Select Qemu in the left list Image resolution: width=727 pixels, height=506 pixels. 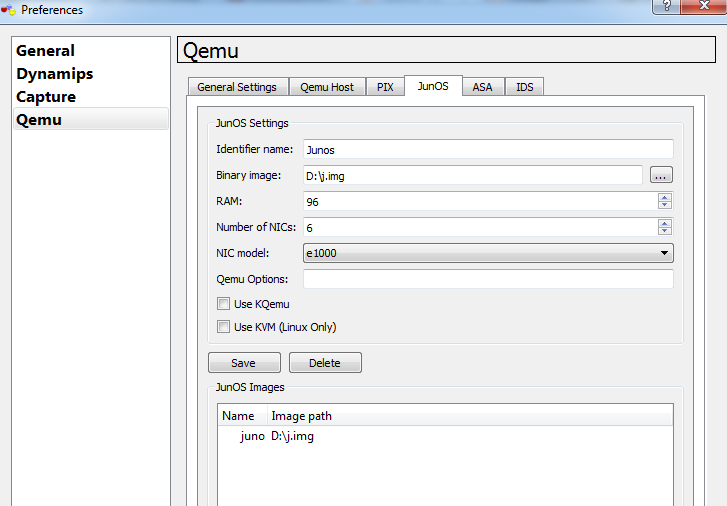click(x=91, y=119)
